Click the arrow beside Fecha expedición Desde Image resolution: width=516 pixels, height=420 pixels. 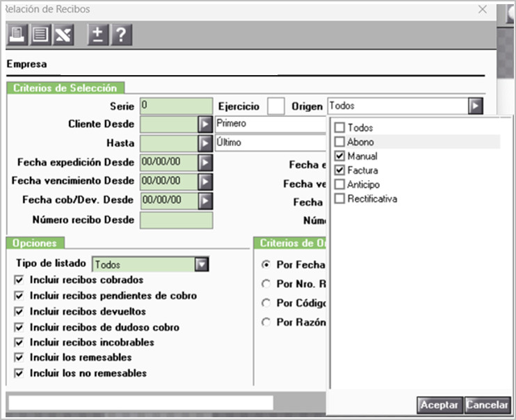point(205,162)
